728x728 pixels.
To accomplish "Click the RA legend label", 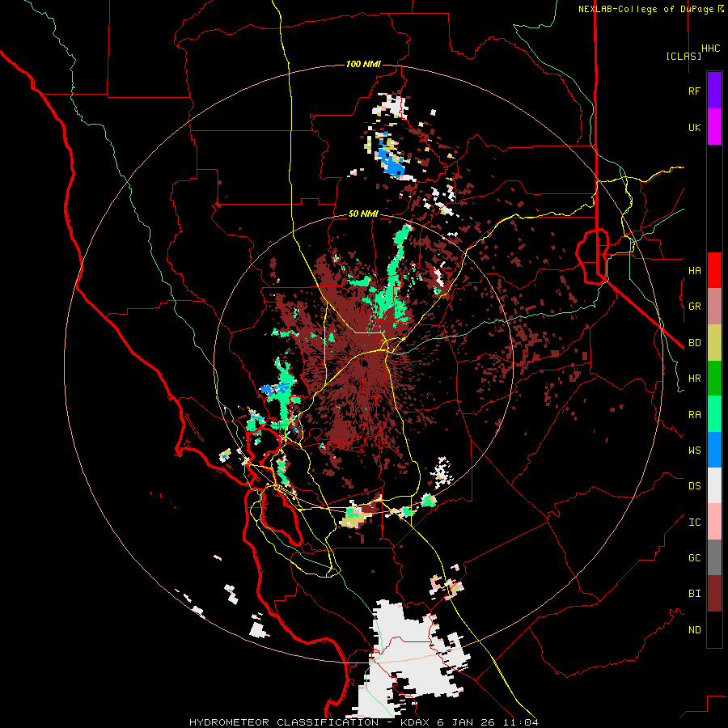I will pos(695,415).
